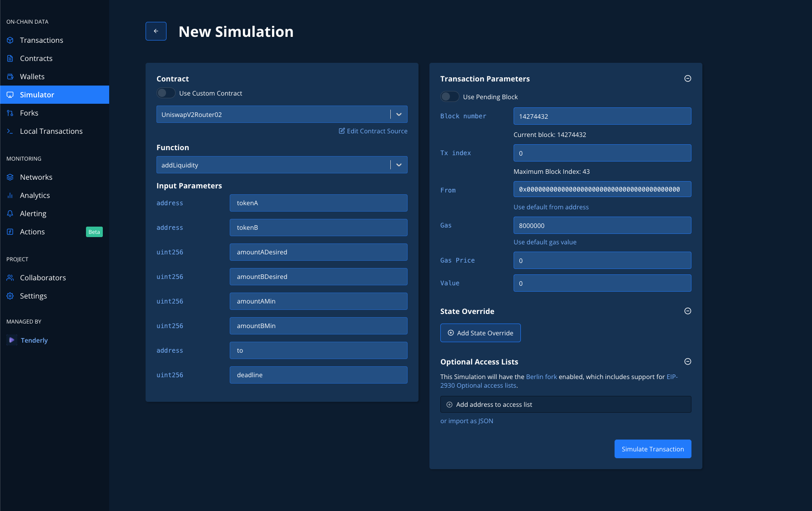Click the Tenderly logo icon
The width and height of the screenshot is (812, 511).
click(x=12, y=340)
